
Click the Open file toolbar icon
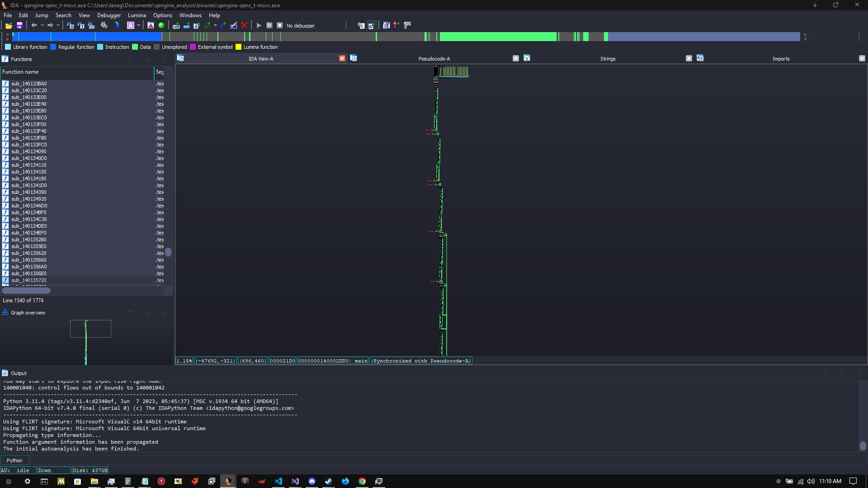coord(9,26)
